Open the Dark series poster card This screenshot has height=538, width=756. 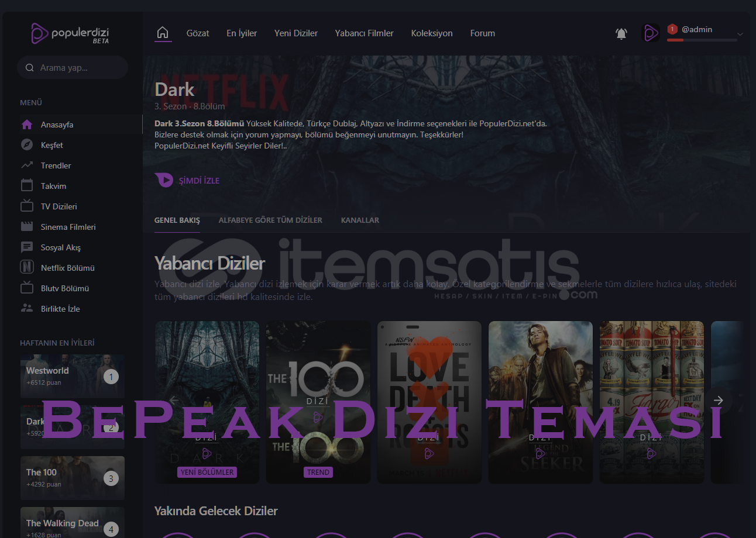click(x=207, y=402)
